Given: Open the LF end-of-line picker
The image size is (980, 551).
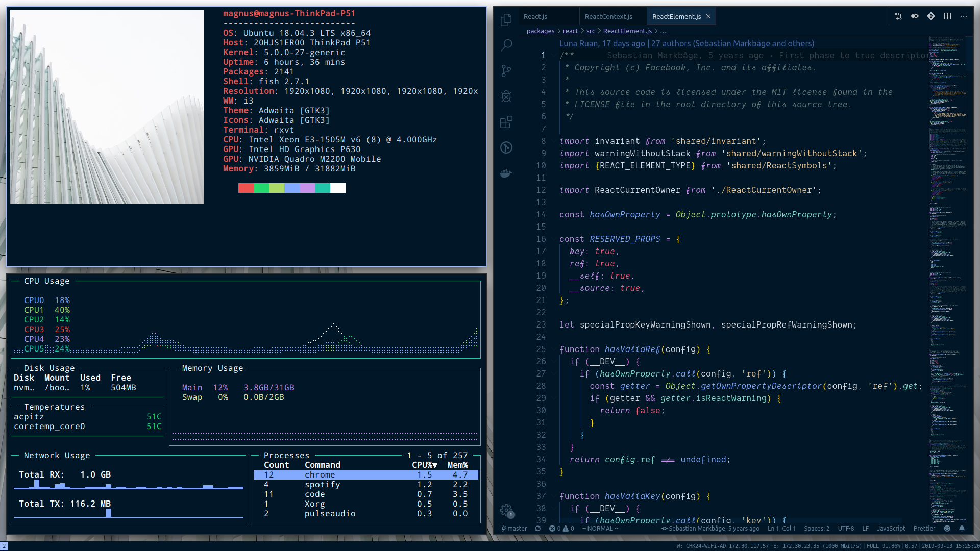Looking at the screenshot, I should point(866,529).
